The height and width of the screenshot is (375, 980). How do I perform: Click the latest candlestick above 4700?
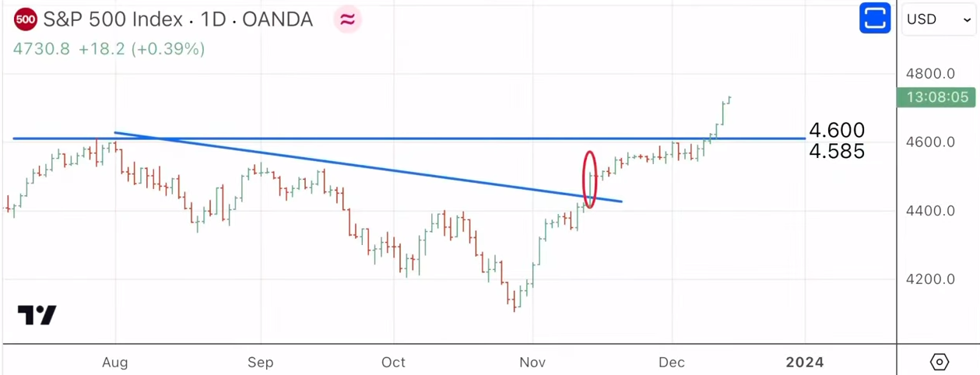(729, 98)
